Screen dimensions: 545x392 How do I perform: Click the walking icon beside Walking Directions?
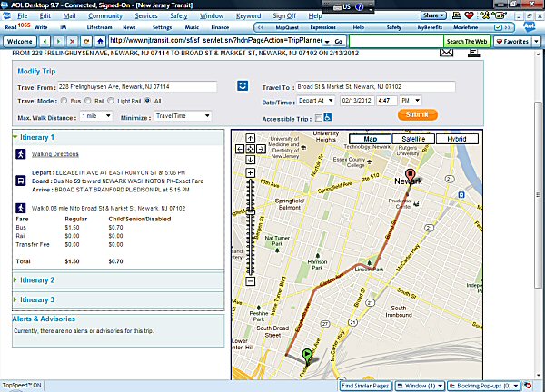point(21,154)
